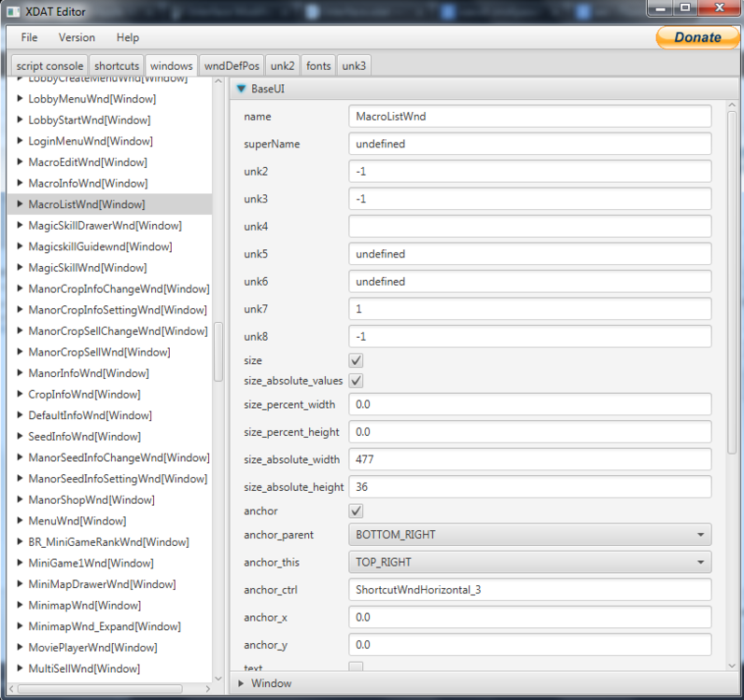
Task: Expand the MenuWnd tree node arrow
Action: [x=20, y=521]
